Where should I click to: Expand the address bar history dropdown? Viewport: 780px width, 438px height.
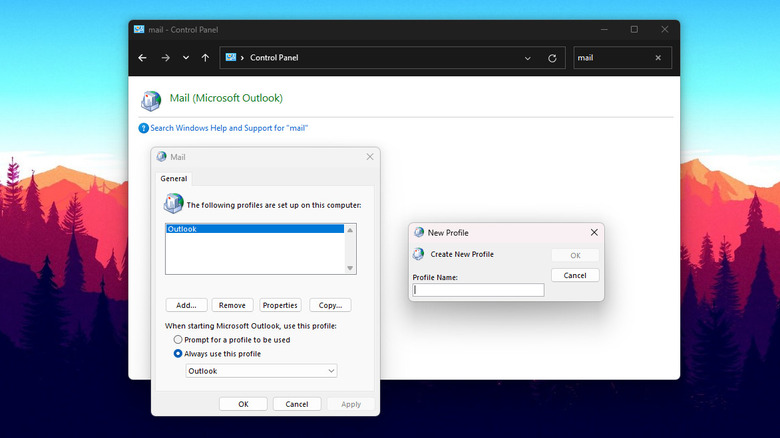527,58
